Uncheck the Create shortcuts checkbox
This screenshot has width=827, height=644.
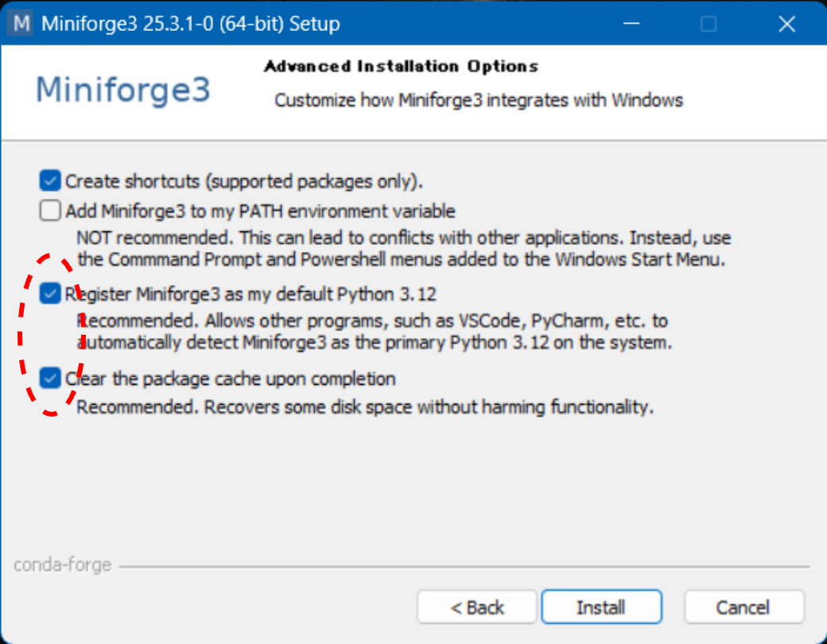(x=50, y=181)
